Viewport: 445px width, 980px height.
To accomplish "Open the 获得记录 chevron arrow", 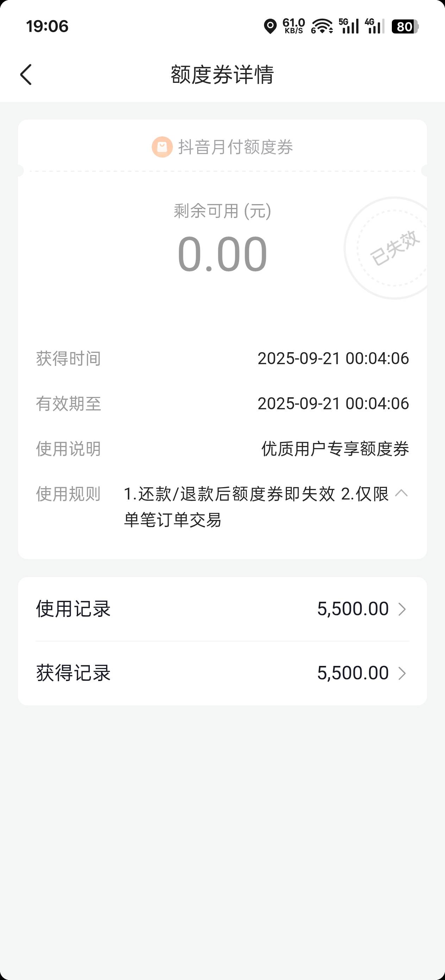I will tap(402, 673).
